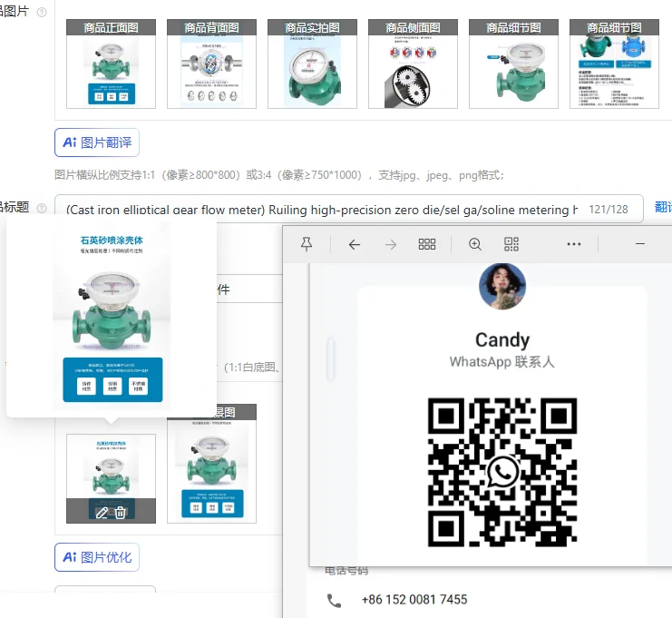Open help icon next to 图片 label
This screenshot has height=618, width=672.
point(42,13)
